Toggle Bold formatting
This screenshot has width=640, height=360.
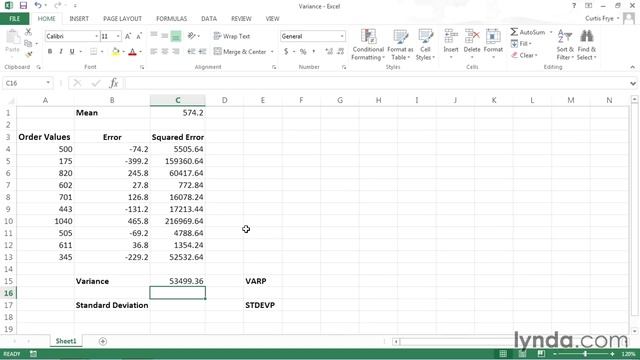point(50,51)
